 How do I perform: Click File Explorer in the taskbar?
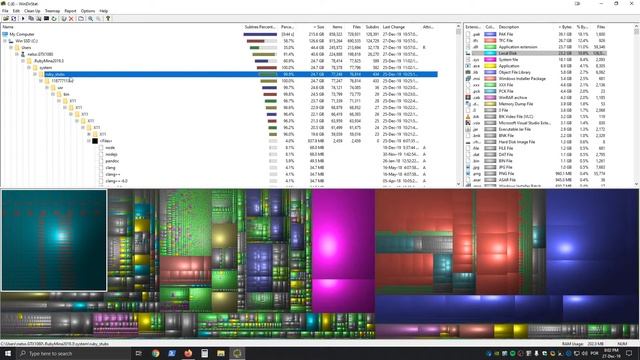click(x=221, y=353)
